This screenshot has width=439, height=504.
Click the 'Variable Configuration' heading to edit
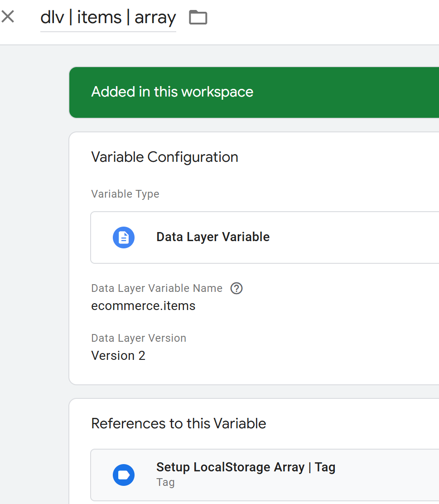point(164,157)
